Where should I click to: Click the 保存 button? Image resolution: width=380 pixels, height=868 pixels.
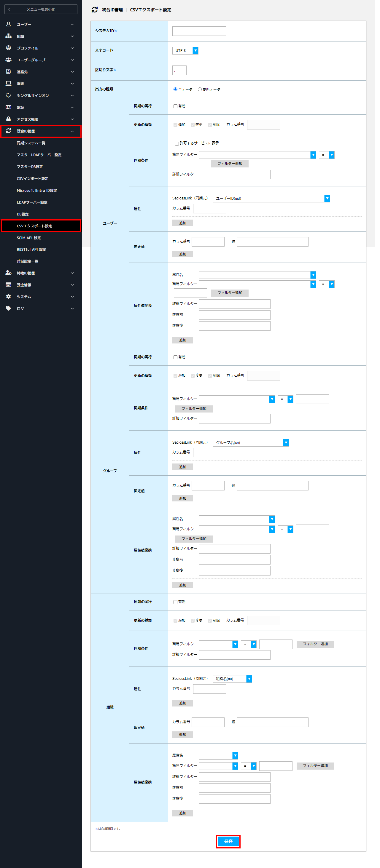tap(228, 841)
